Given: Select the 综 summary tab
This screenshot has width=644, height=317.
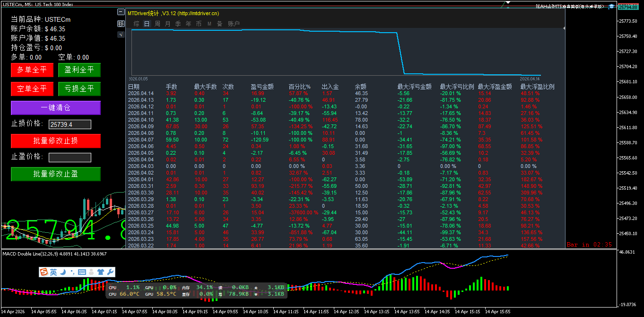Looking at the screenshot, I should pos(136,24).
